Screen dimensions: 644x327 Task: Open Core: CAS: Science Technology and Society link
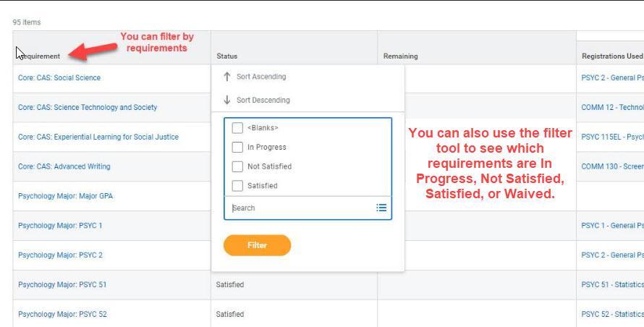point(88,107)
